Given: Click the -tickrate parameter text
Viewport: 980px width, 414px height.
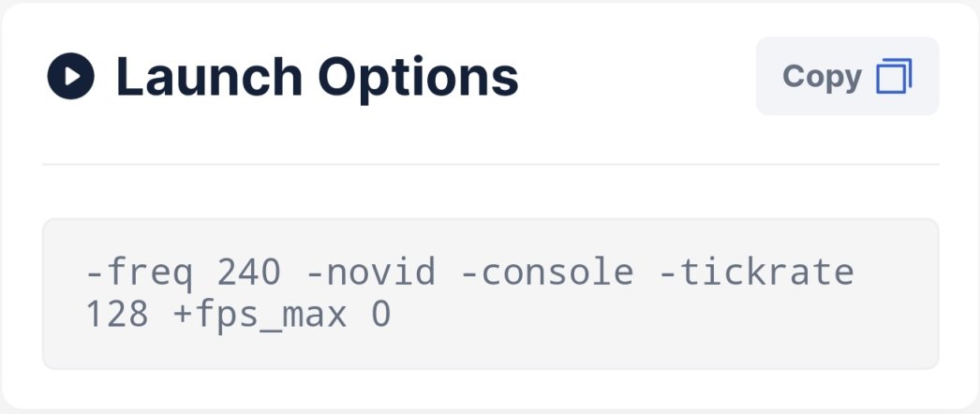Looking at the screenshot, I should (756, 273).
